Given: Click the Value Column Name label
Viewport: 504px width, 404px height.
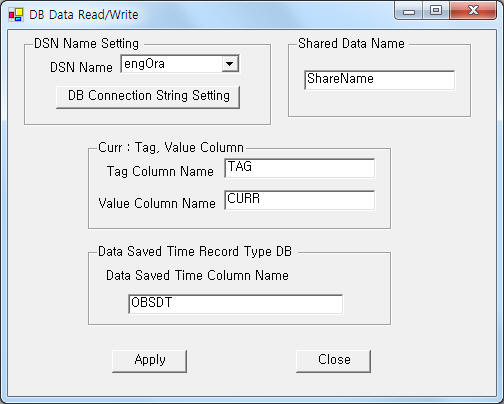Looking at the screenshot, I should [x=157, y=203].
